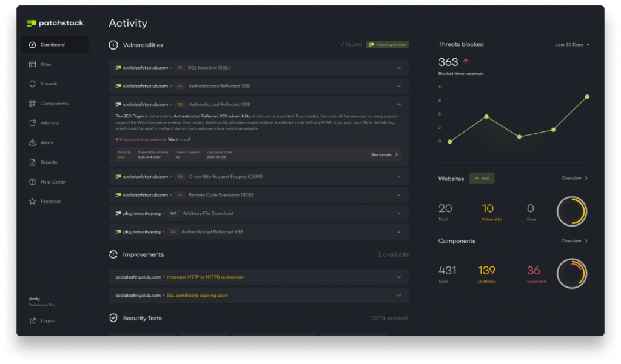Expand the SQL Injection (SQLi) vulnerability row
Viewport: 621px width, 364px height.
398,68
